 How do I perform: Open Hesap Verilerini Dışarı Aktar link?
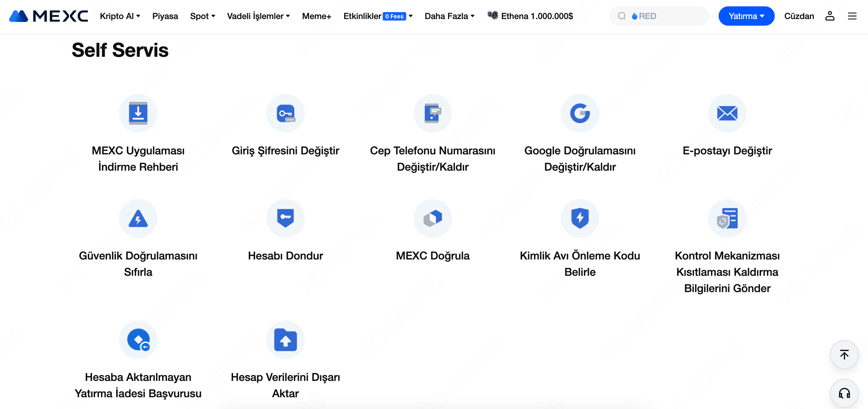(x=286, y=385)
